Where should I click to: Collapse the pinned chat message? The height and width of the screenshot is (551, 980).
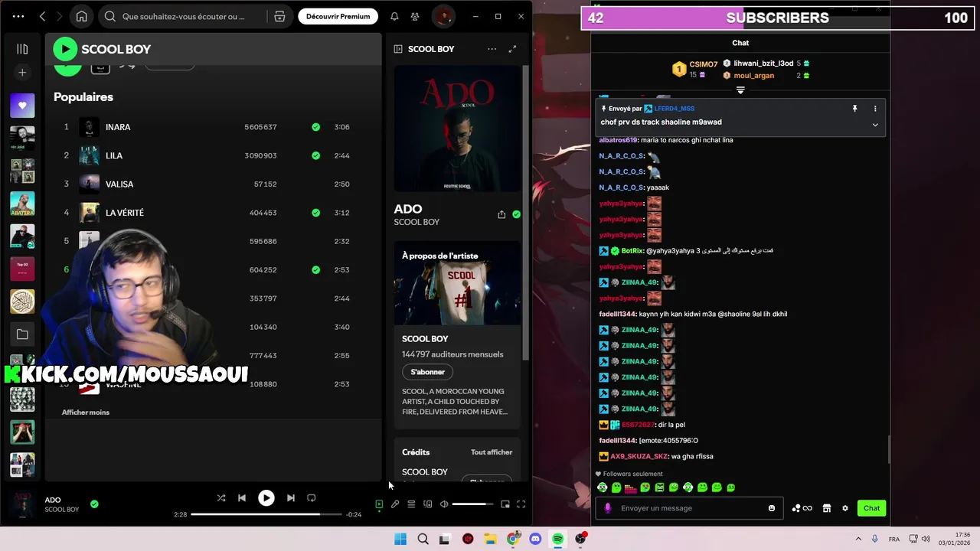click(875, 125)
